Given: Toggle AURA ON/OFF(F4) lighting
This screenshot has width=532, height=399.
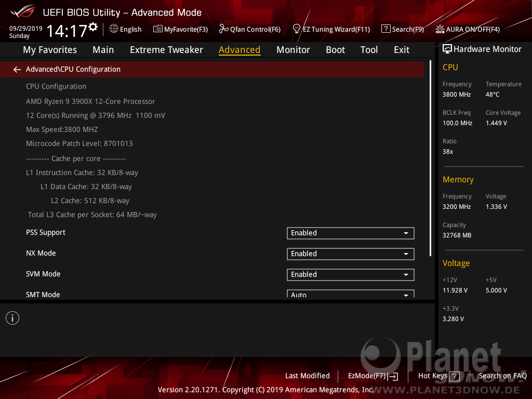Looking at the screenshot, I should tap(468, 29).
